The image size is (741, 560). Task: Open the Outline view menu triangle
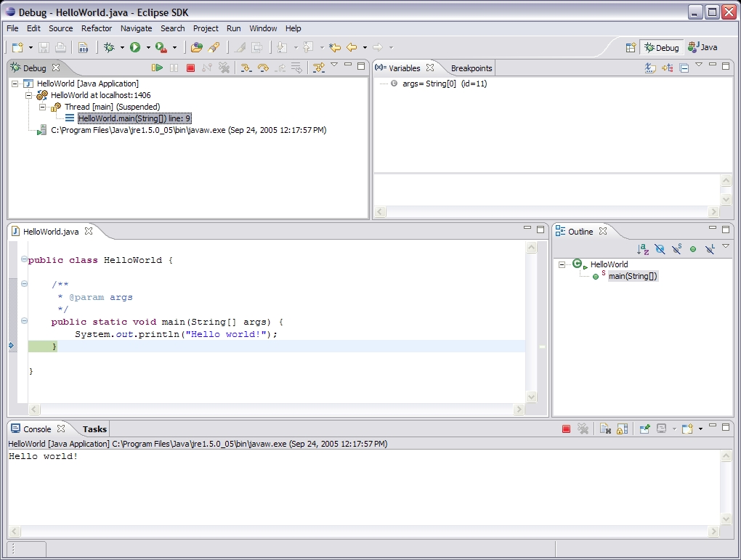[x=726, y=246]
